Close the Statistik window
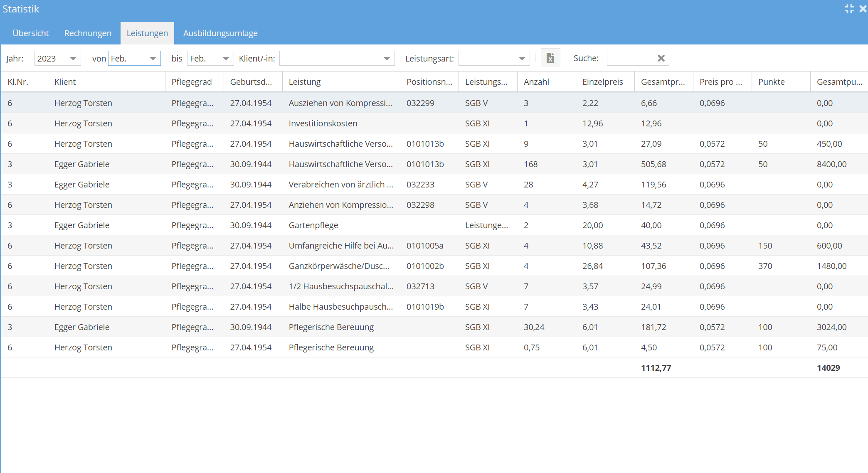 click(x=863, y=9)
